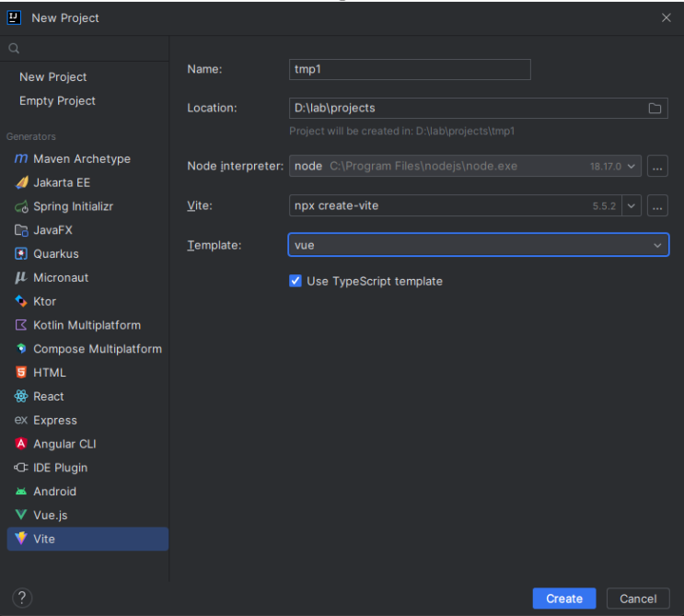The height and width of the screenshot is (616, 684).
Task: Expand the Vite create-vite package dropdown
Action: 632,205
